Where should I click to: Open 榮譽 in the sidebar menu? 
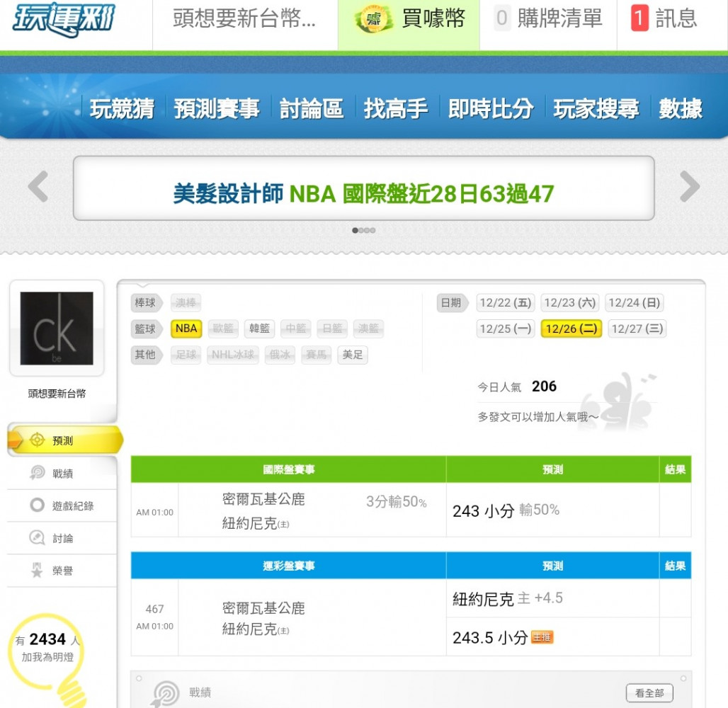62,570
